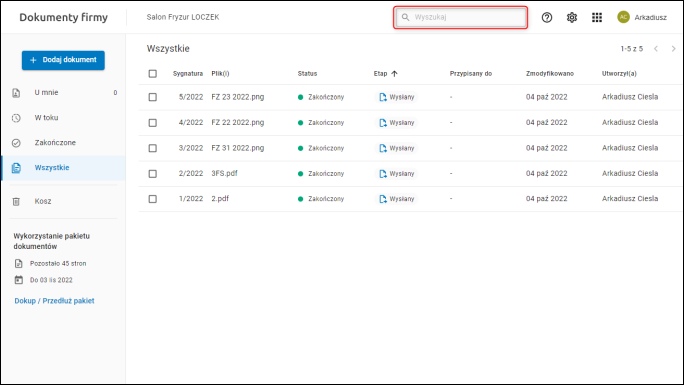The height and width of the screenshot is (385, 684).
Task: Click the U mnie sidebar icon
Action: tap(16, 93)
